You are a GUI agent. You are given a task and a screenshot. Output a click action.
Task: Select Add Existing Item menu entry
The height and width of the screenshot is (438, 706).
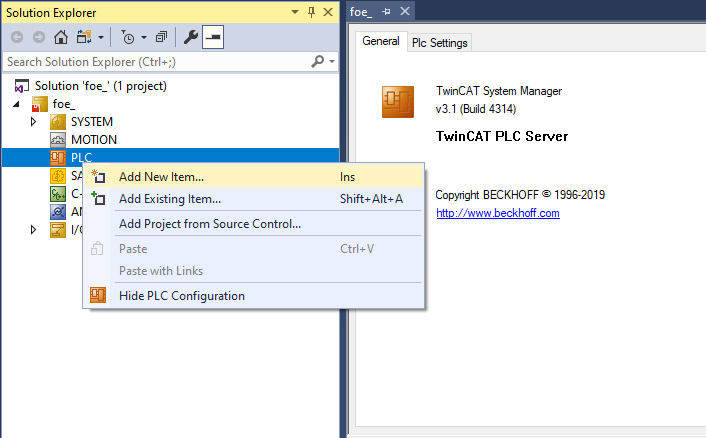coord(170,199)
